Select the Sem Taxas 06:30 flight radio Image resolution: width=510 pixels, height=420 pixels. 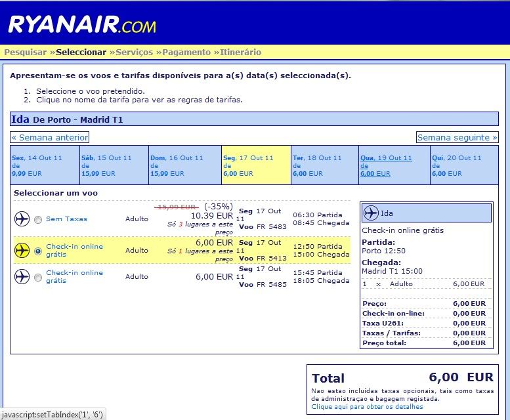[38, 220]
